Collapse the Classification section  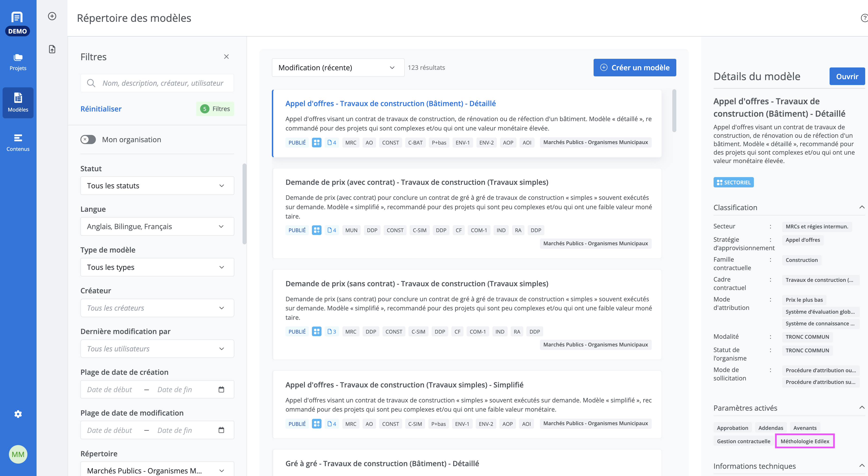pyautogui.click(x=862, y=207)
